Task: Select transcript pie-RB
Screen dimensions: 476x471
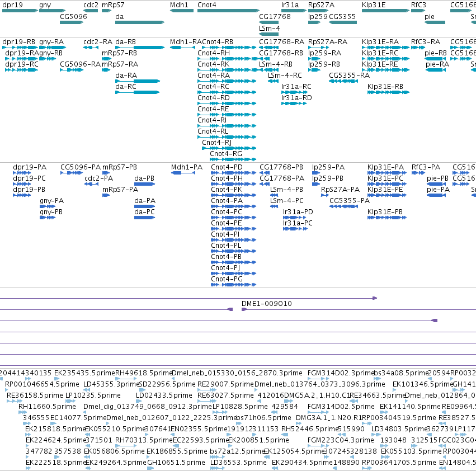Action: (436, 59)
